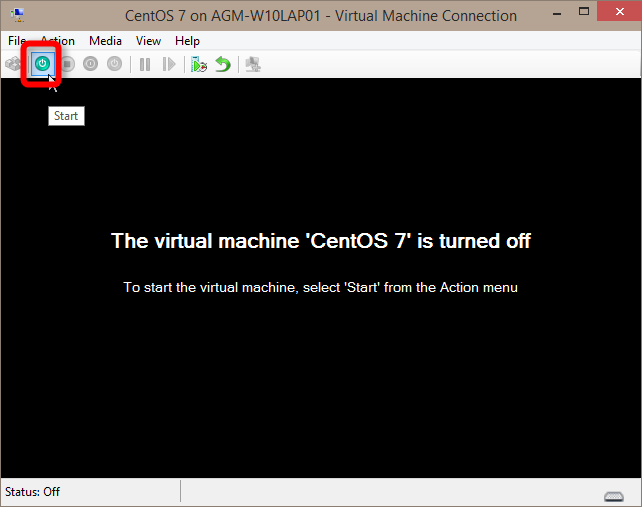Maximize the Virtual Machine Connection window

(x=584, y=12)
